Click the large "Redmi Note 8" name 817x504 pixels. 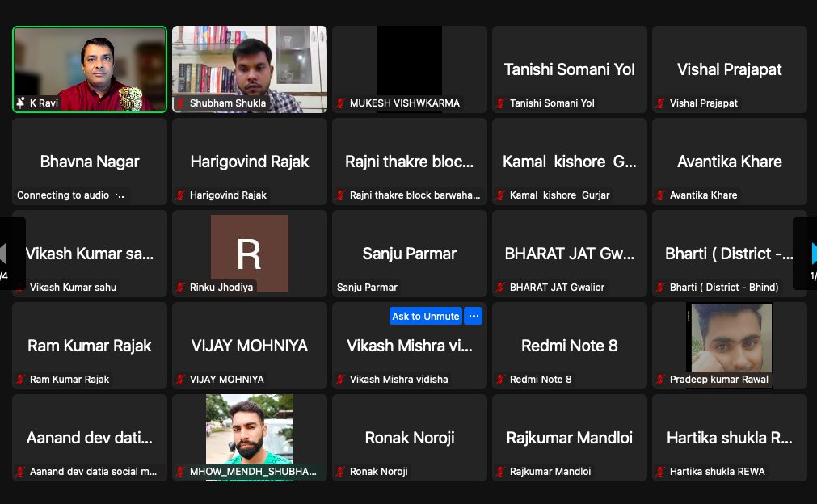(570, 346)
